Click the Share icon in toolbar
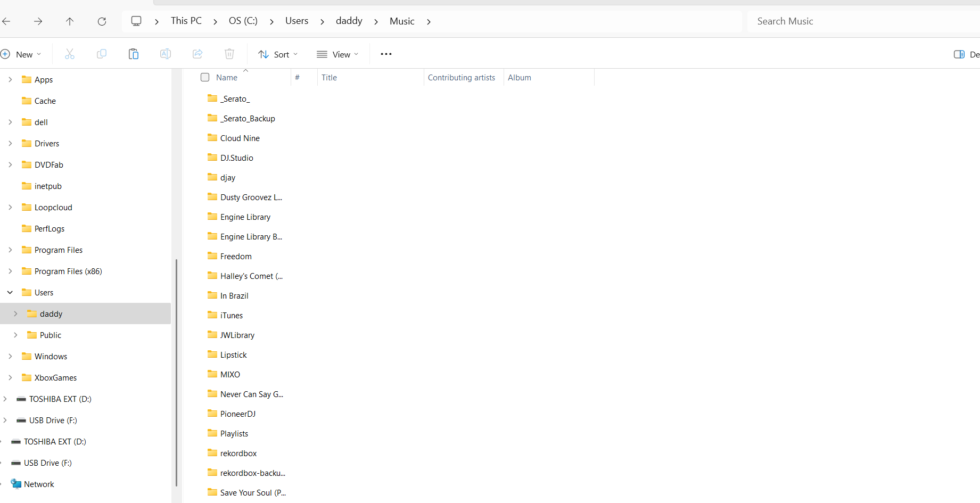Image resolution: width=980 pixels, height=503 pixels. coord(197,54)
